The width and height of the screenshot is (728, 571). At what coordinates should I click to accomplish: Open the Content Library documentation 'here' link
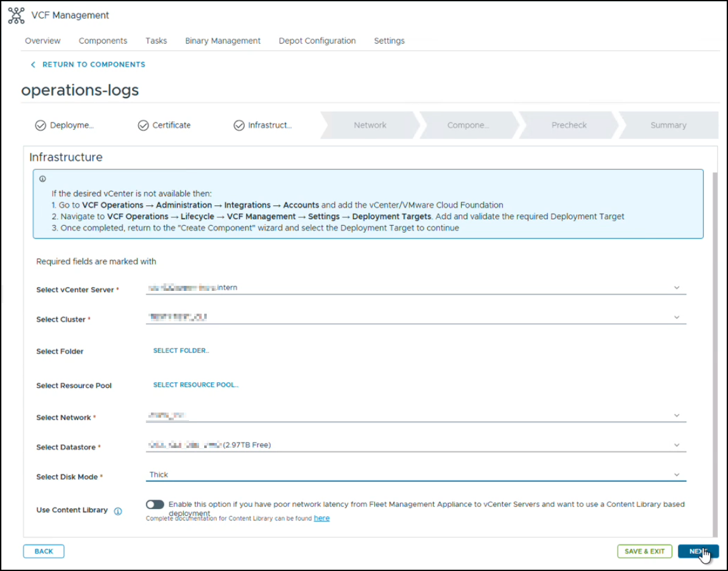click(x=322, y=518)
